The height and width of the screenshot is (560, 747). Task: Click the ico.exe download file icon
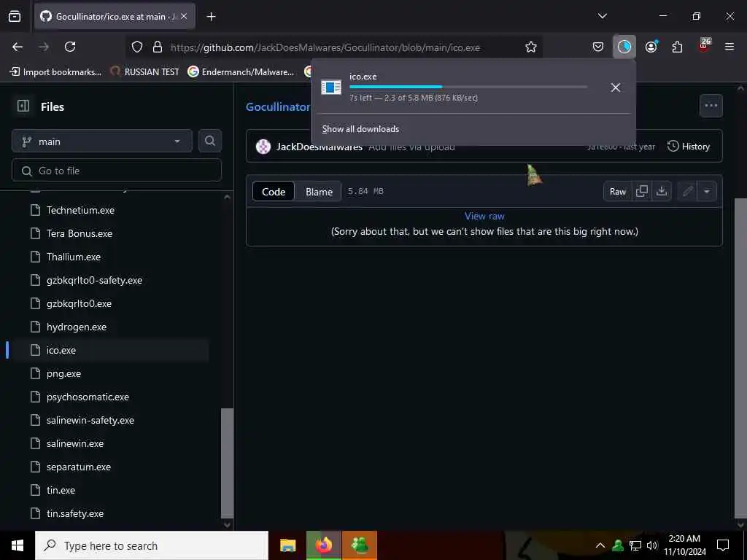point(330,87)
